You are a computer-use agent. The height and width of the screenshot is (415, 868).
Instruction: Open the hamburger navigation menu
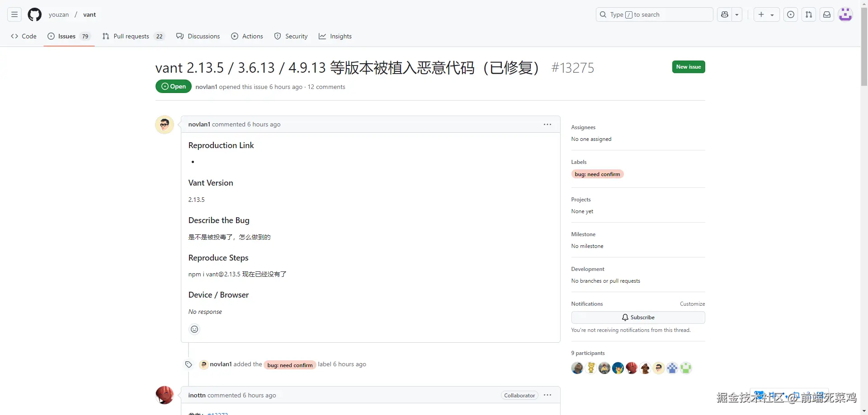click(14, 14)
